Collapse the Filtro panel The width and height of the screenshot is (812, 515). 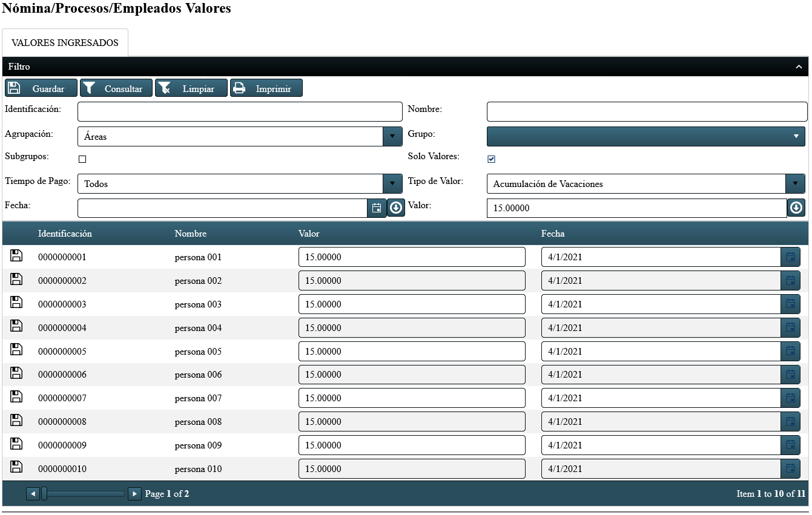click(799, 67)
